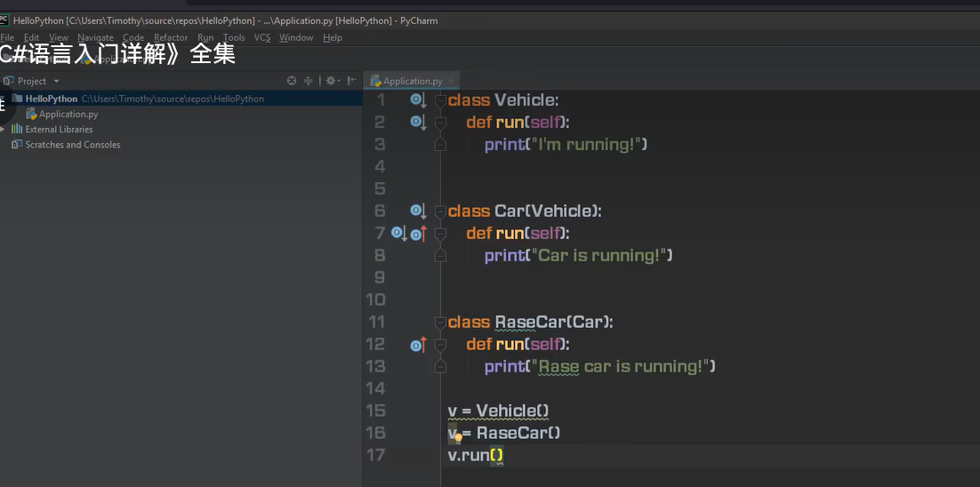Viewport: 980px width, 487px height.
Task: Collapse the run method fold marker on line 2
Action: 440,123
